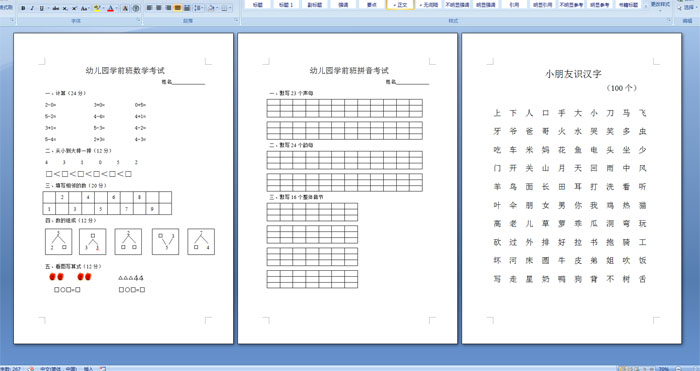Viewport: 700px width, 371px height.
Task: Toggle superscript formatting
Action: point(74,8)
